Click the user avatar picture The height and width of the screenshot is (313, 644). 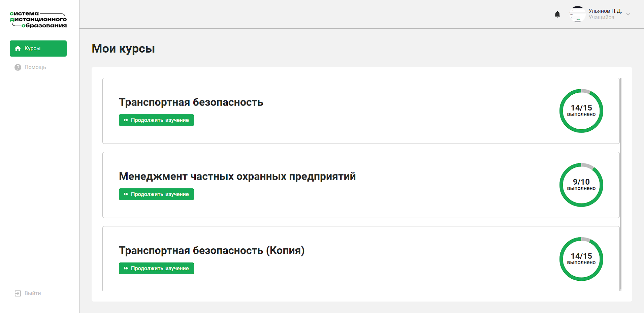pos(577,14)
